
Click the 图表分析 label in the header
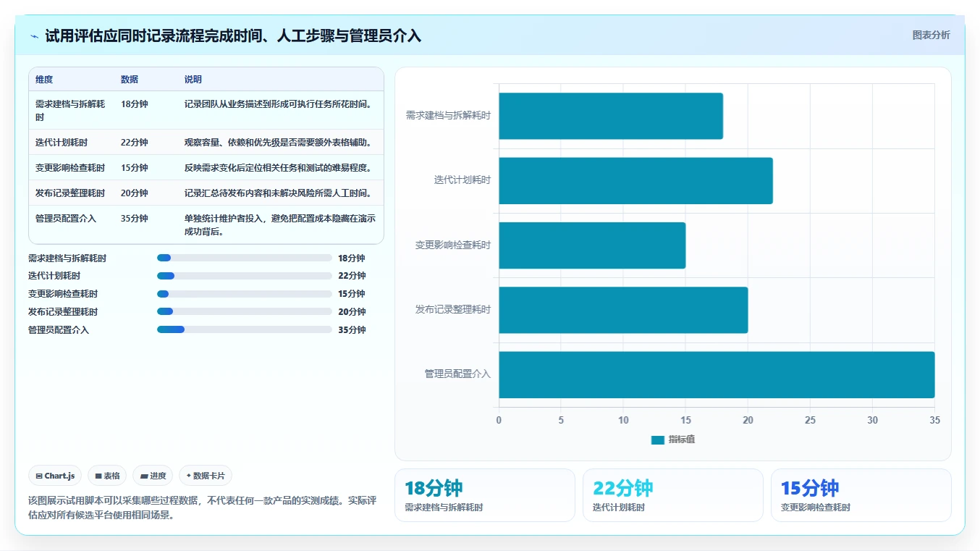point(931,35)
